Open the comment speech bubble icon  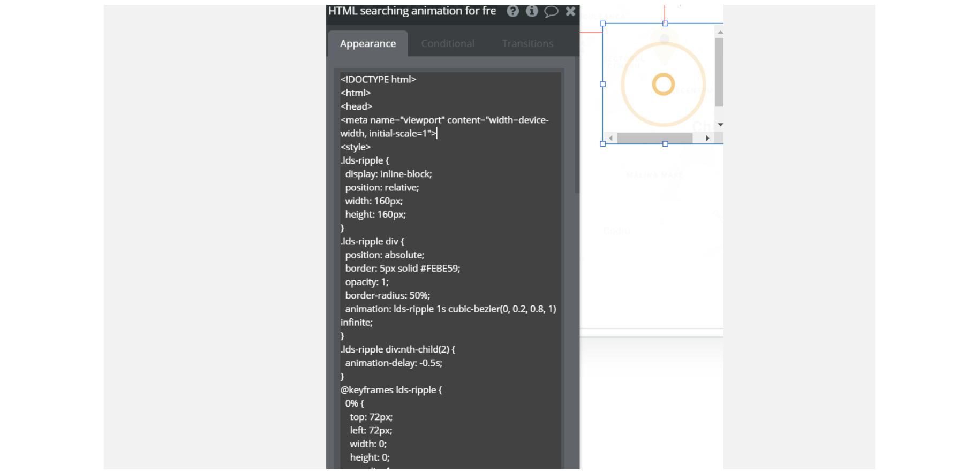[x=551, y=11]
